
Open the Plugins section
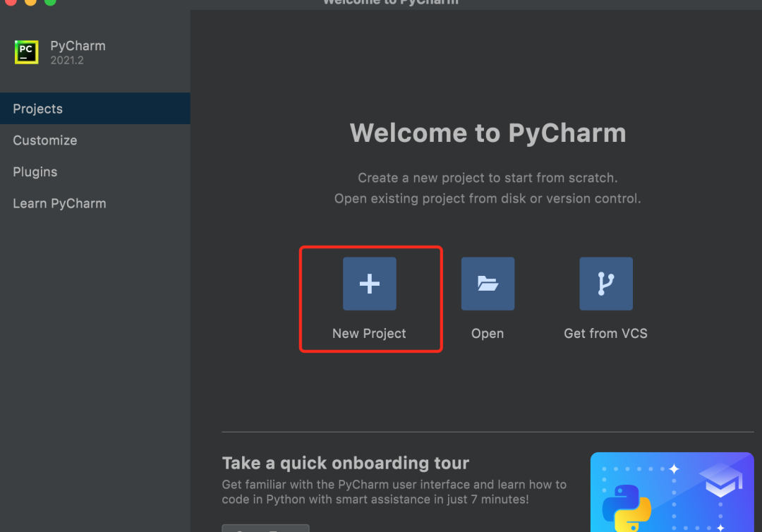click(x=35, y=171)
